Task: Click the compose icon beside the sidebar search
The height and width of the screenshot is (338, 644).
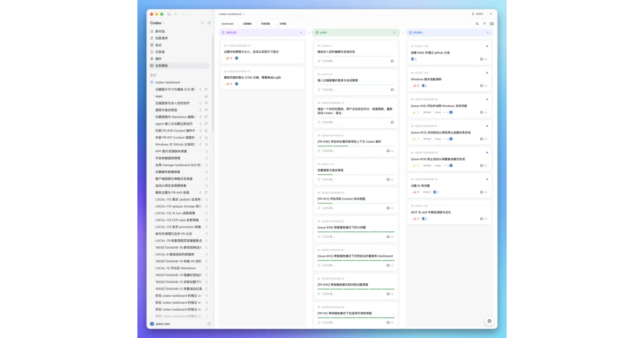Action: coord(209,23)
